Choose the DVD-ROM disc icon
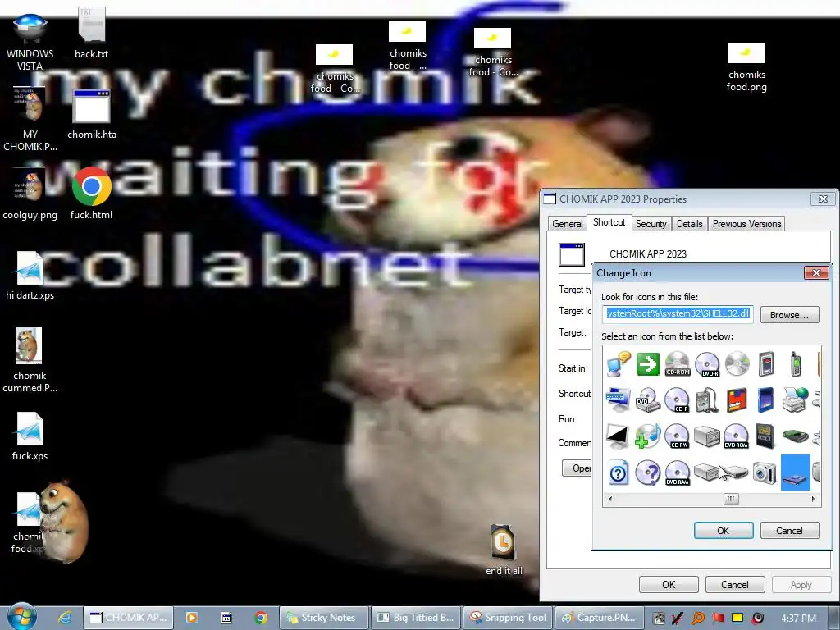 click(x=736, y=436)
